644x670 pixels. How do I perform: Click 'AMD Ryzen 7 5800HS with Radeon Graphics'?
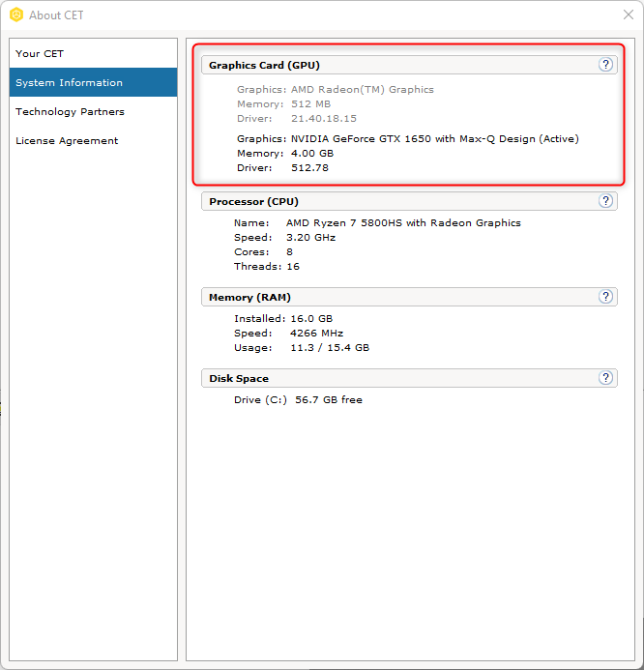click(x=403, y=223)
